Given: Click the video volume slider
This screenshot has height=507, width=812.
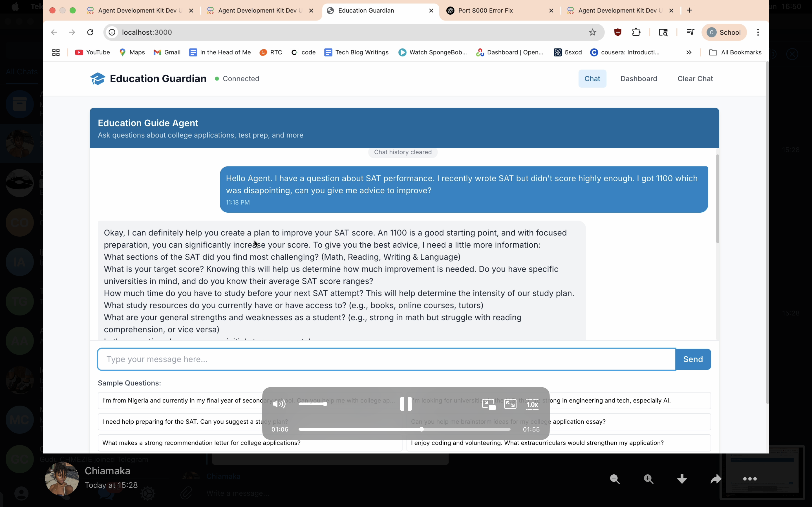Looking at the screenshot, I should click(x=312, y=404).
